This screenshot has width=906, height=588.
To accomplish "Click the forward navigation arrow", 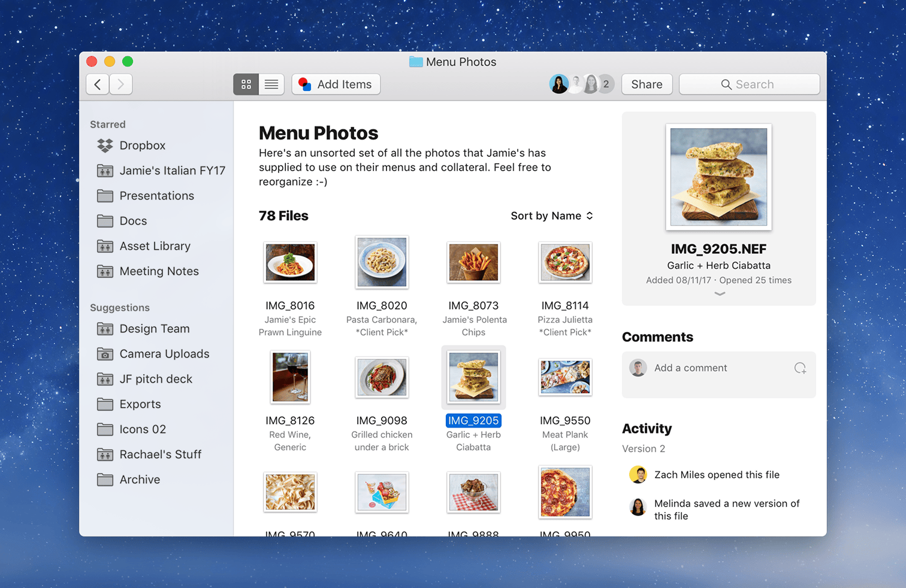I will (x=120, y=84).
